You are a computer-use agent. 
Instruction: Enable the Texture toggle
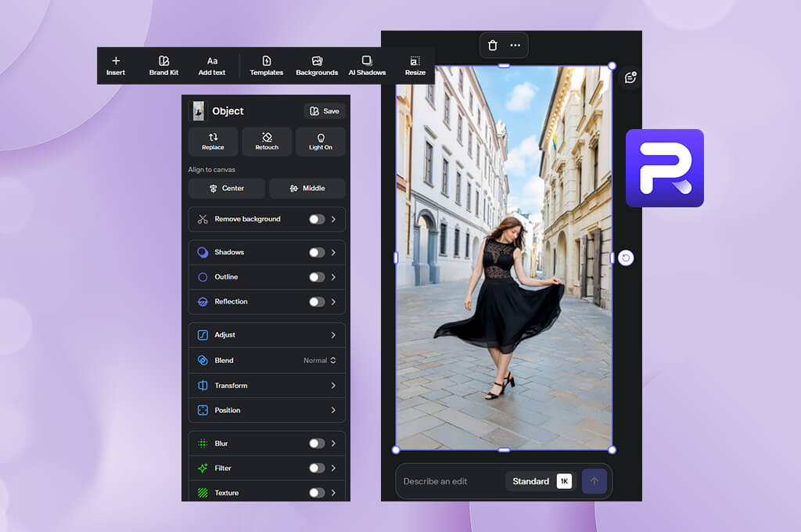[317, 493]
